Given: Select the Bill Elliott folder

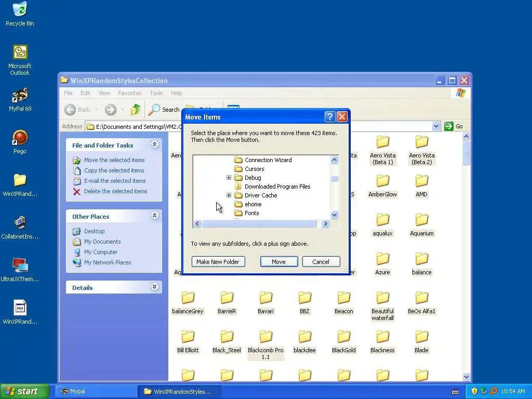Looking at the screenshot, I should (x=188, y=342).
